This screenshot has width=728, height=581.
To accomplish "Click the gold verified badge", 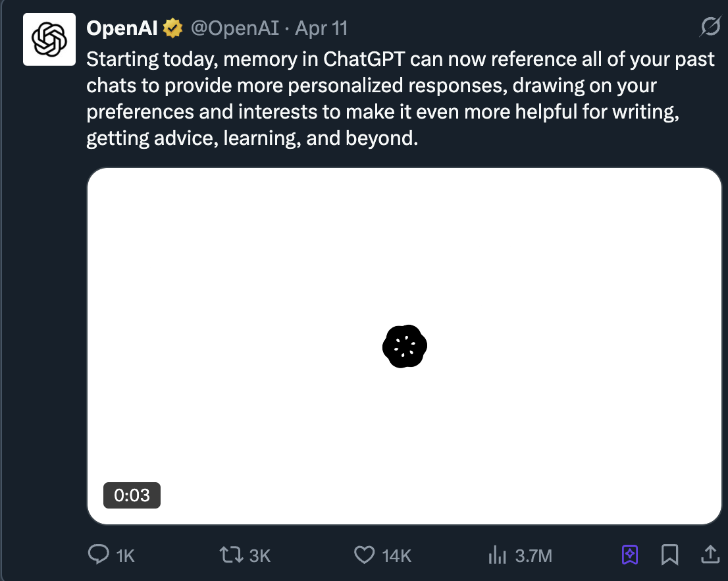I will coord(173,28).
